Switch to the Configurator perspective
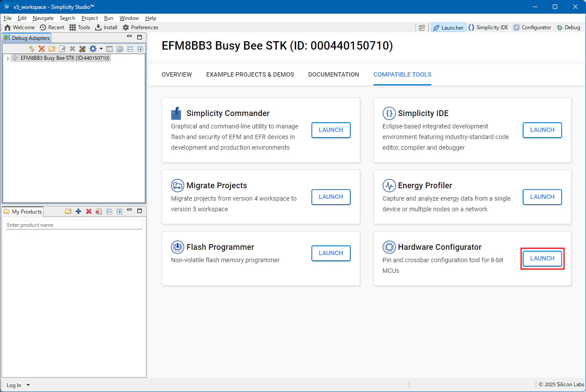 (532, 27)
